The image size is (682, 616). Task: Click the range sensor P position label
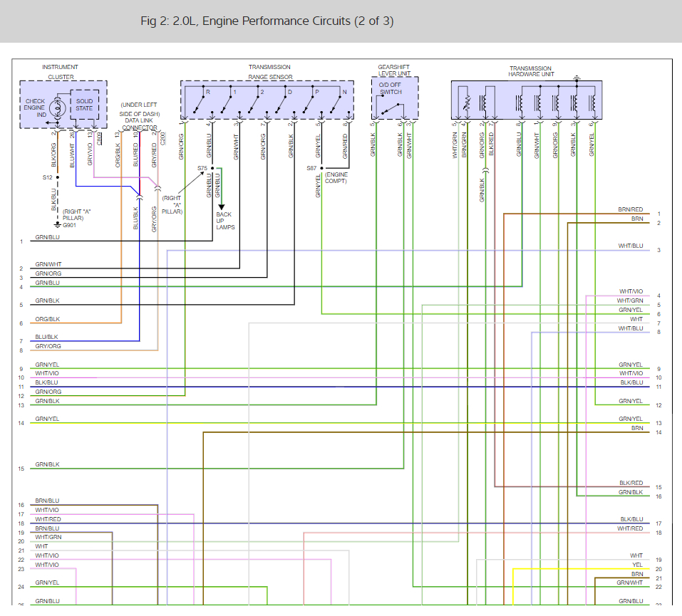tap(317, 92)
